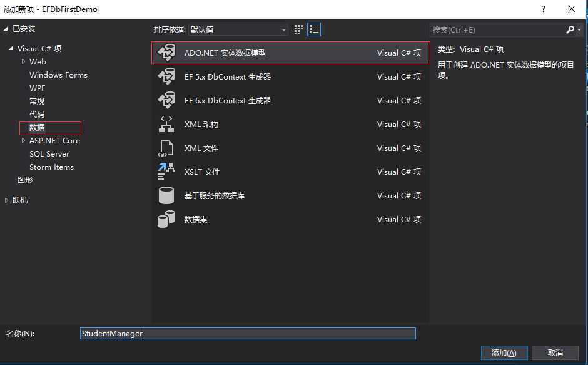This screenshot has width=588, height=365.
Task: Switch to medium icons list view
Action: pyautogui.click(x=314, y=29)
